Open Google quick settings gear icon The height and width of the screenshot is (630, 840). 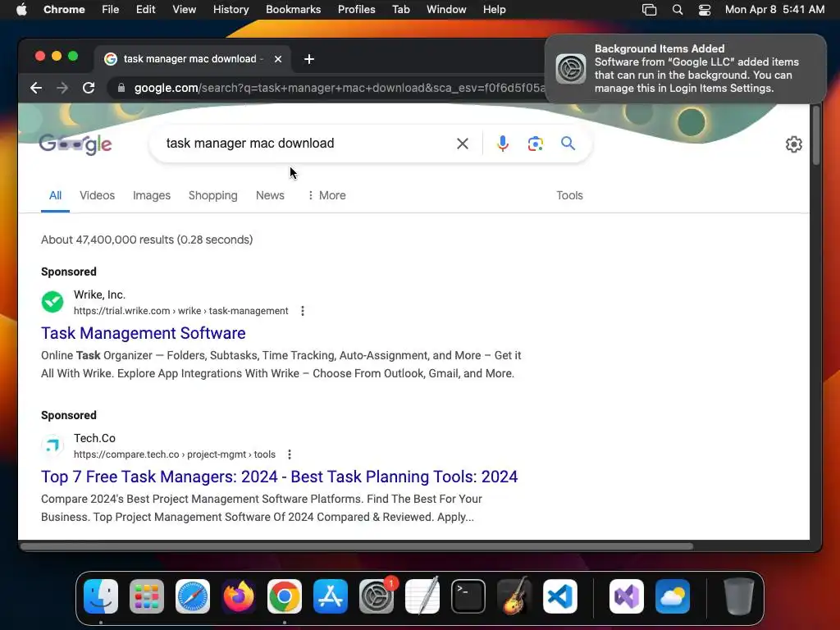point(793,144)
